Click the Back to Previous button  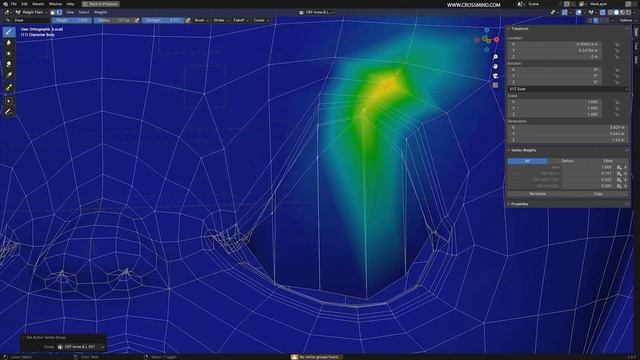pyautogui.click(x=100, y=4)
